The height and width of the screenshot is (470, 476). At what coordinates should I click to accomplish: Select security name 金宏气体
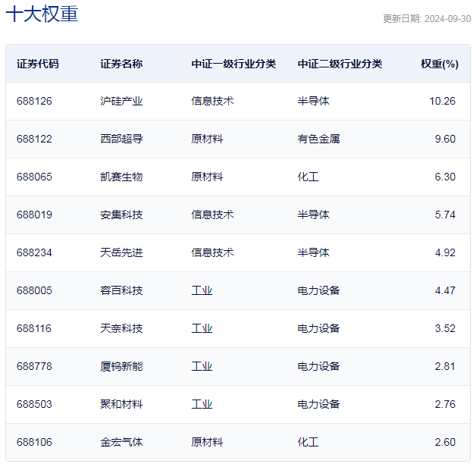[121, 443]
